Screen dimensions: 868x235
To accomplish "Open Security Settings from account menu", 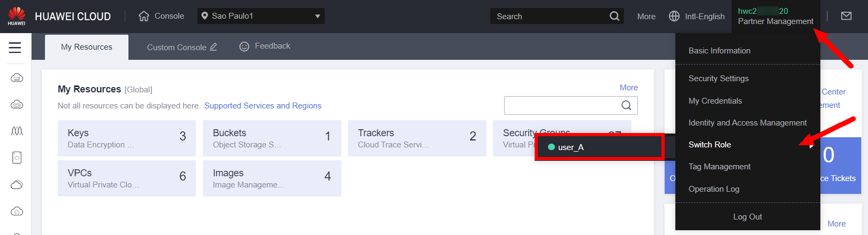I will (x=718, y=79).
